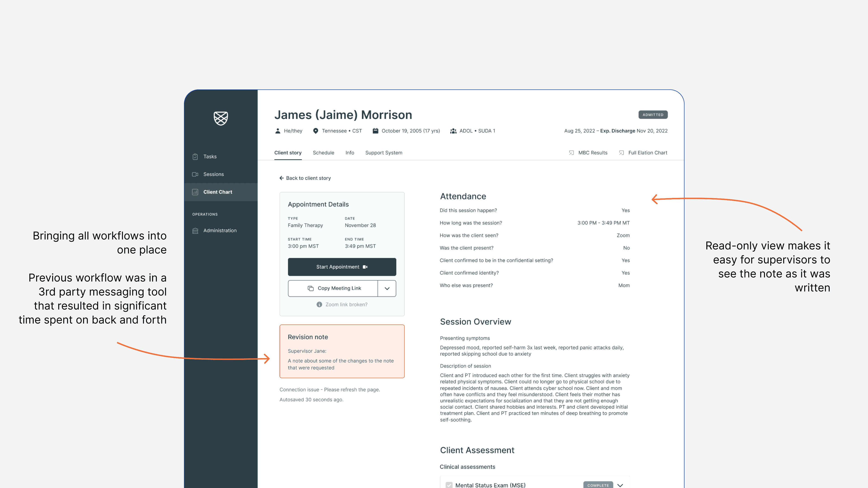Click the Client Chart sidebar icon
868x488 pixels.
pos(195,192)
